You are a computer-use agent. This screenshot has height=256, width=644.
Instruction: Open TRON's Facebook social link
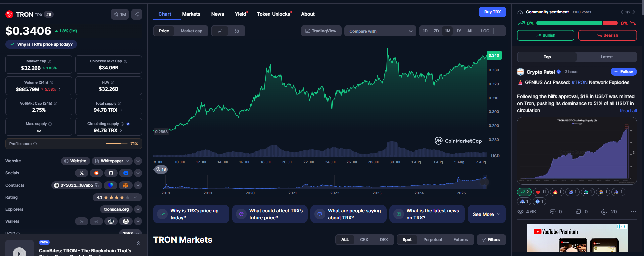coord(126,173)
